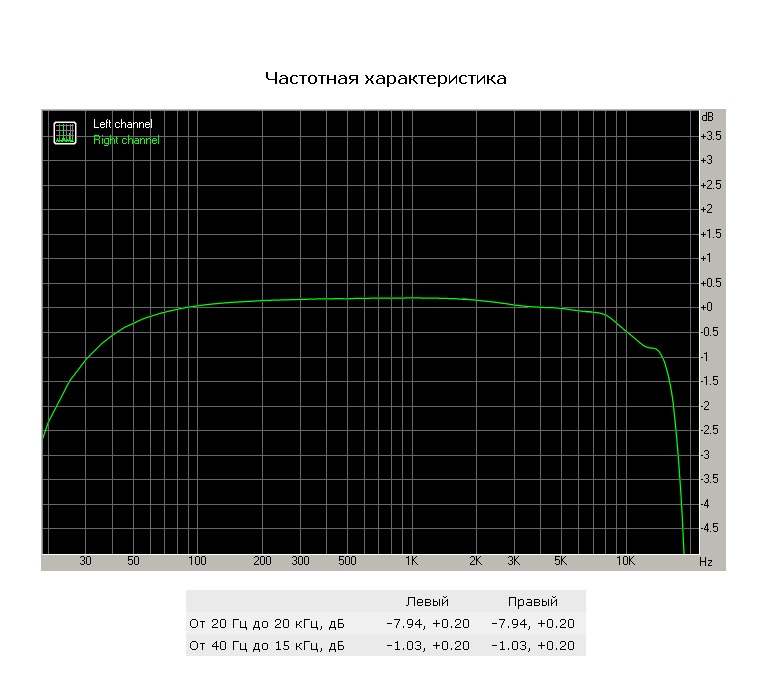Click the '100' frequency axis label
The width and height of the screenshot is (783, 696).
tap(197, 561)
